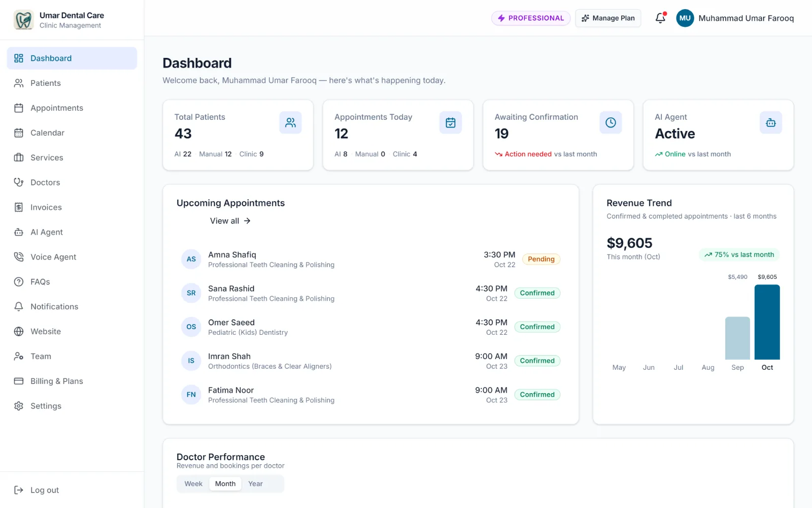Image resolution: width=812 pixels, height=508 pixels.
Task: Click the Sep revenue bar
Action: point(737,338)
